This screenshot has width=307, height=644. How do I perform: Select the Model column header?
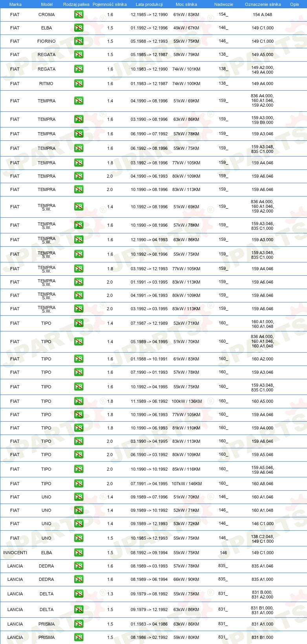(47, 4)
